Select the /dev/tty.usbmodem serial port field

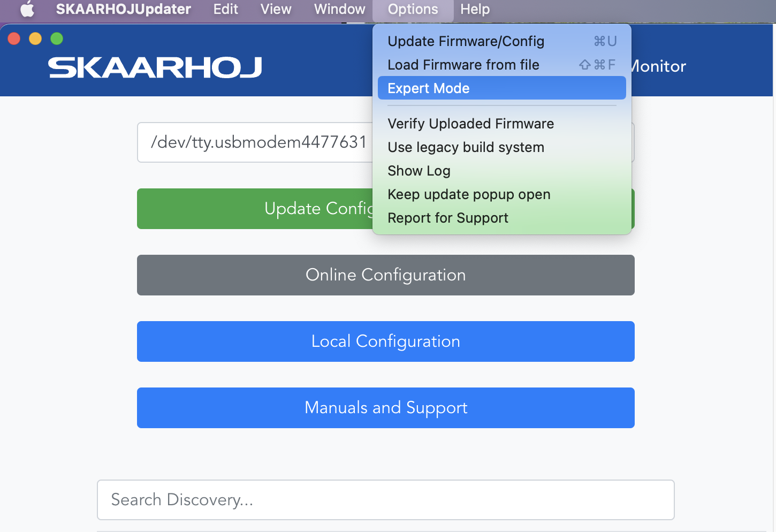point(255,142)
